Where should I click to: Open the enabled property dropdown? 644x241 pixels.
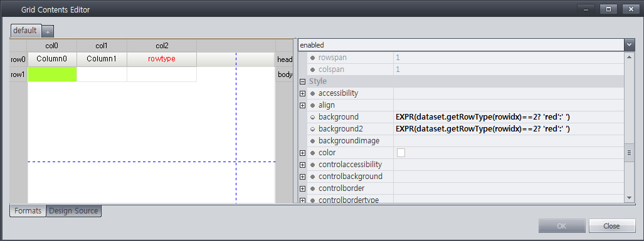click(629, 44)
